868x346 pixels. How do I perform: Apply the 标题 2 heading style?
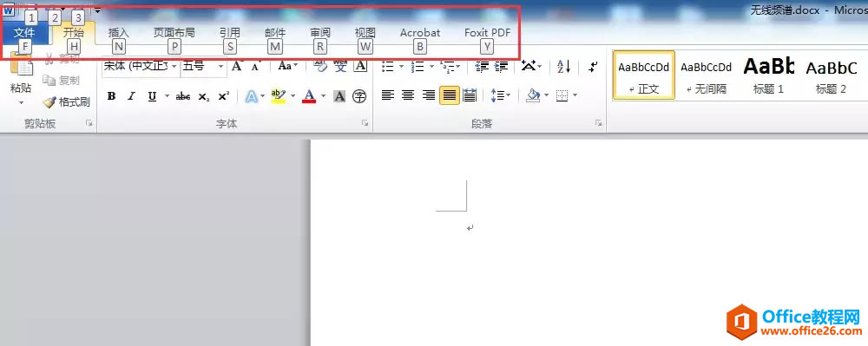[x=832, y=75]
